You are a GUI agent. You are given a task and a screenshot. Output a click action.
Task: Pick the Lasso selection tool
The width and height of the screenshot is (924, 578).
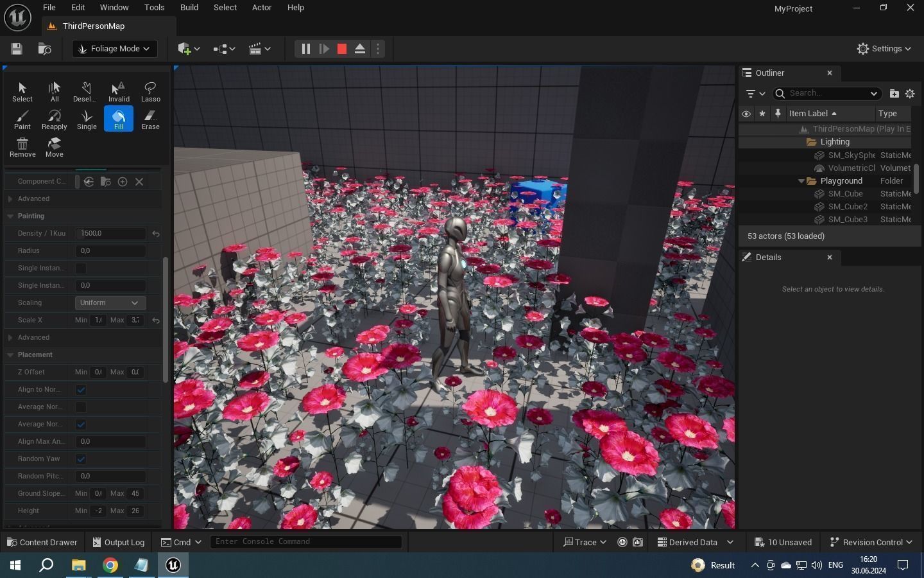tap(151, 92)
